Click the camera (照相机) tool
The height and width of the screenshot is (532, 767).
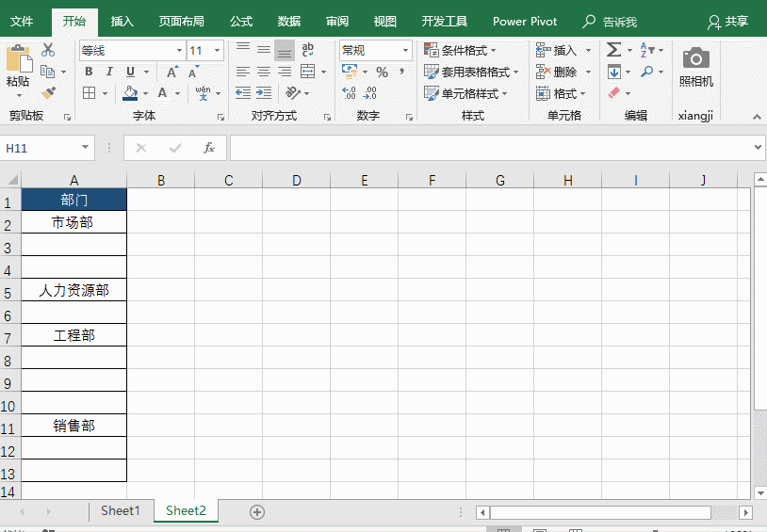695,58
